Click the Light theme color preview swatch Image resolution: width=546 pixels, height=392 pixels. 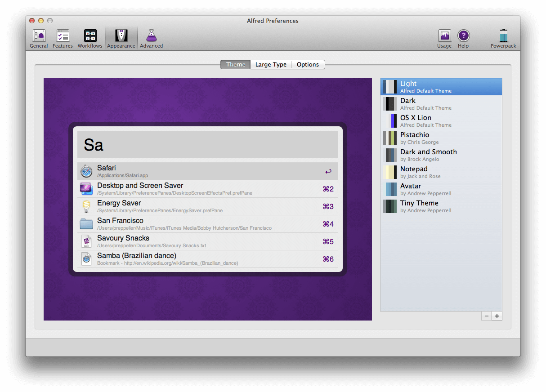pyautogui.click(x=389, y=86)
